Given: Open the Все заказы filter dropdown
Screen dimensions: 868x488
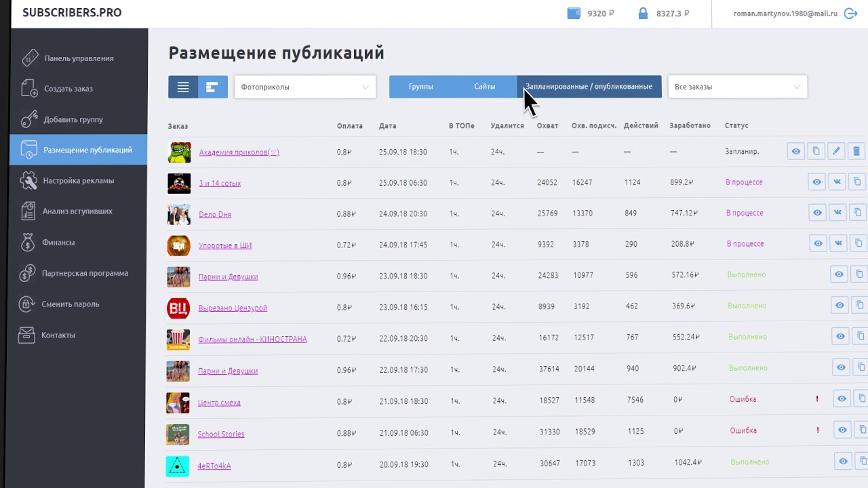Looking at the screenshot, I should [x=738, y=87].
